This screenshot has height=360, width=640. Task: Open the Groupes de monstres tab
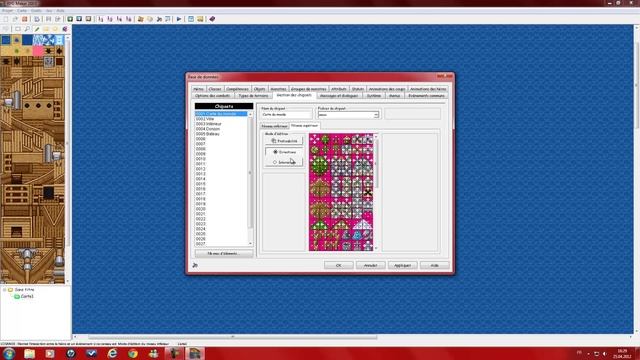(x=309, y=89)
